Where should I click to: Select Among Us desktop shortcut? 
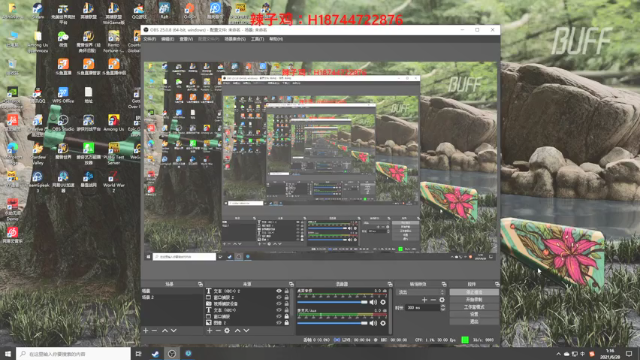tap(114, 122)
